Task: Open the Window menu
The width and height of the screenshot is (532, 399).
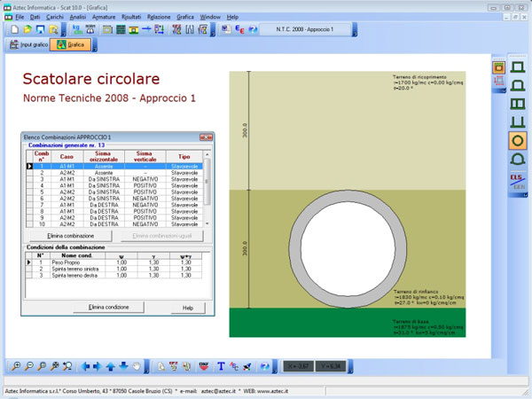Action: tap(210, 17)
